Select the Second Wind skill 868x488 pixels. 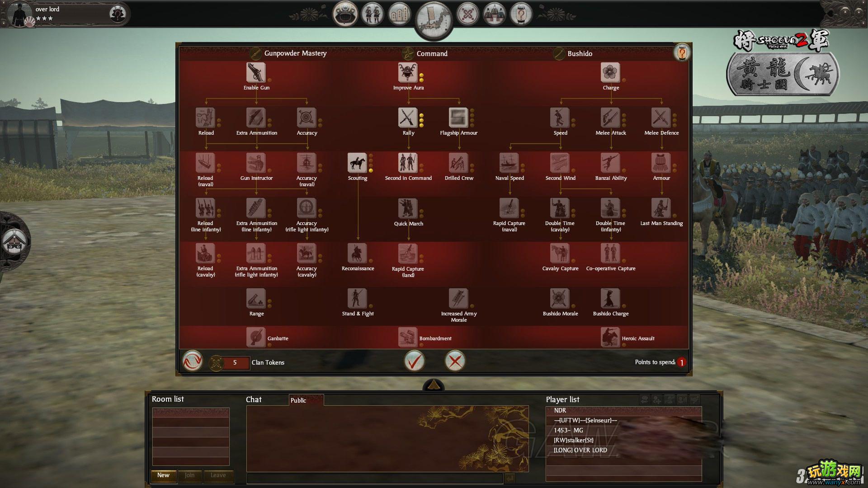(560, 163)
